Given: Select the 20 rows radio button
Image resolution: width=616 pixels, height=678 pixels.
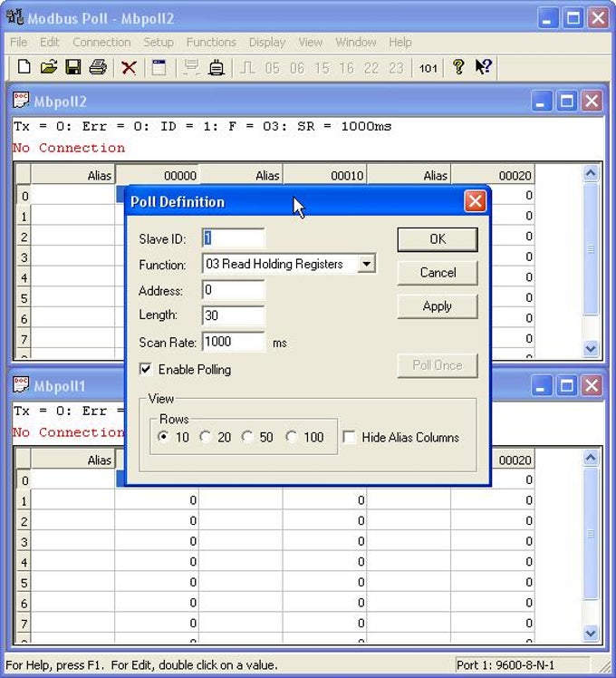Looking at the screenshot, I should point(206,437).
